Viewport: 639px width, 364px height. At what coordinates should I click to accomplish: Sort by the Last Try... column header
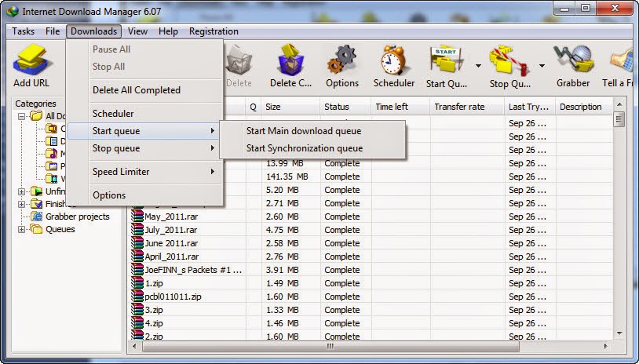click(530, 107)
